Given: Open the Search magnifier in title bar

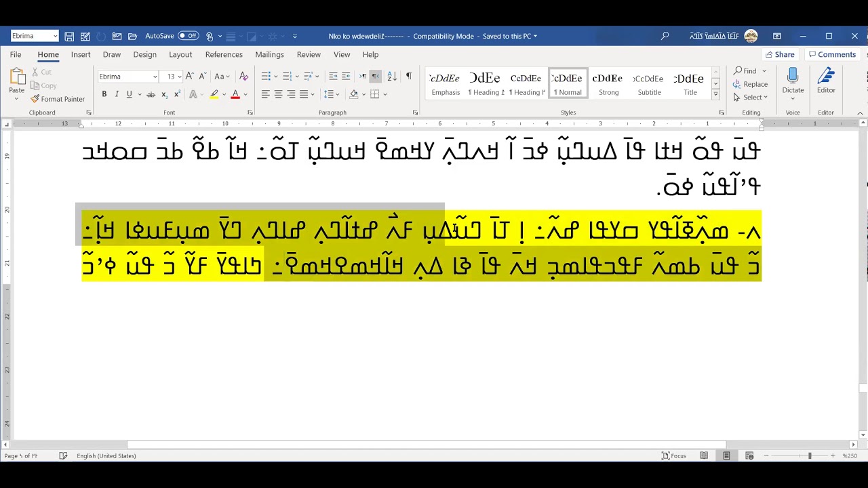Looking at the screenshot, I should (665, 36).
